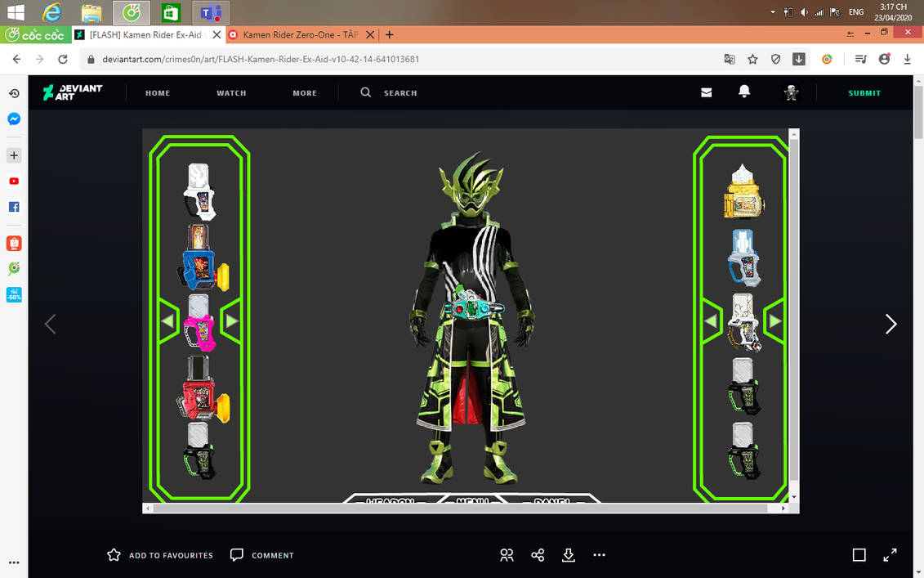The height and width of the screenshot is (578, 924).
Task: Open Microsoft Teams from the taskbar
Action: coord(211,12)
